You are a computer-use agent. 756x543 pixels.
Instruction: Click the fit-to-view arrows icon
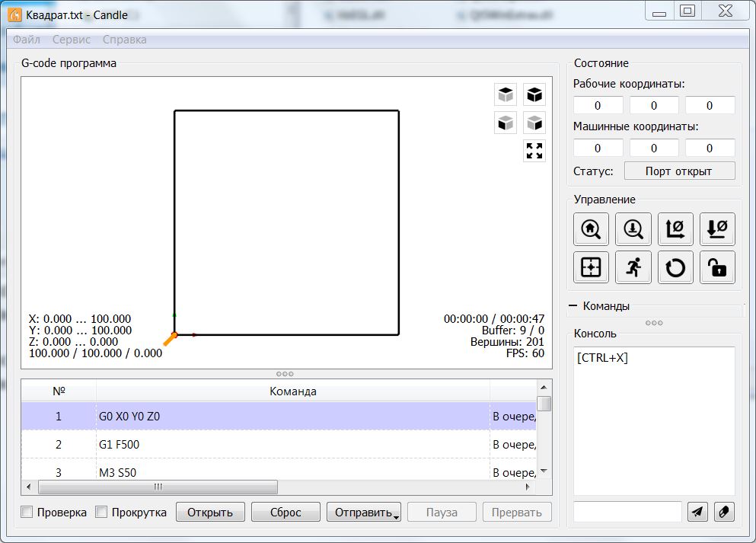click(534, 151)
